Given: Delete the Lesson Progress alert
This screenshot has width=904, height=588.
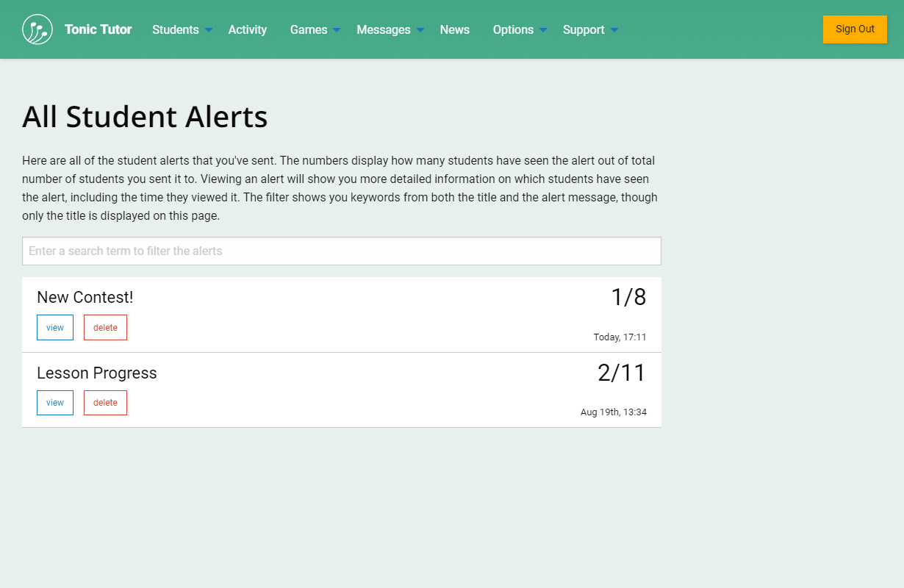Looking at the screenshot, I should 105,403.
